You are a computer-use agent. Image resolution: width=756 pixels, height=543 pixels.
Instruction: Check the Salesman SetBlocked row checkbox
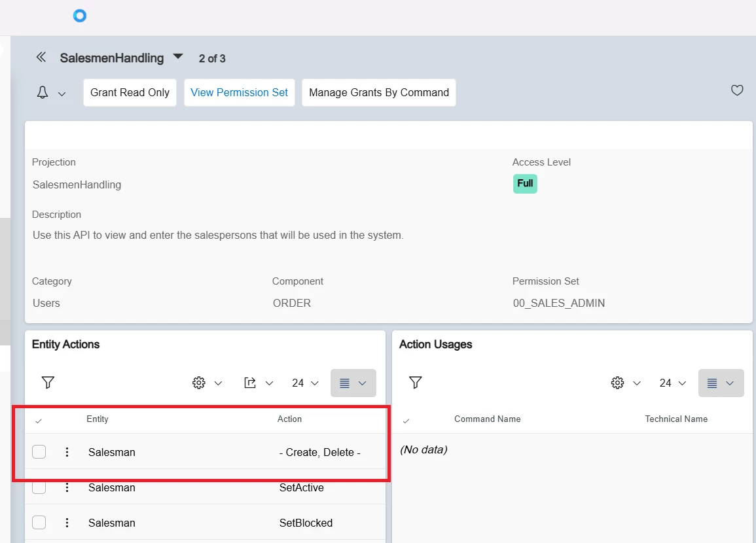tap(39, 523)
